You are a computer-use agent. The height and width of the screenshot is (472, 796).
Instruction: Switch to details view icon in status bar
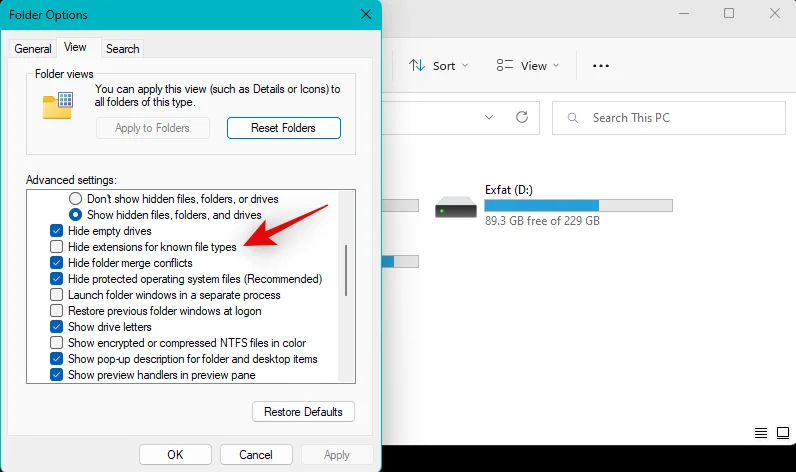pos(760,433)
